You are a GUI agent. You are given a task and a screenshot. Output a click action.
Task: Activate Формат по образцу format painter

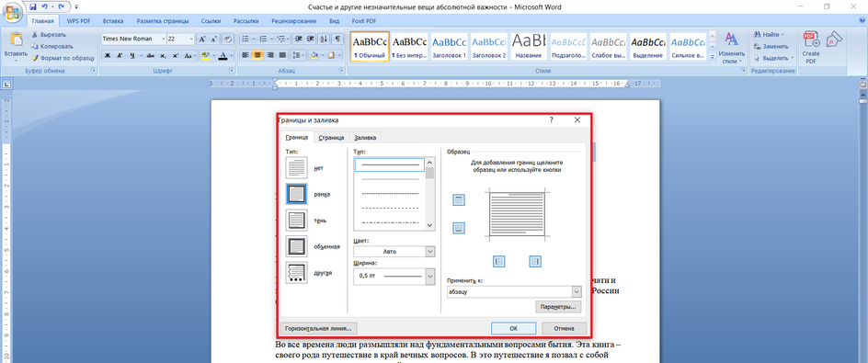[x=63, y=58]
